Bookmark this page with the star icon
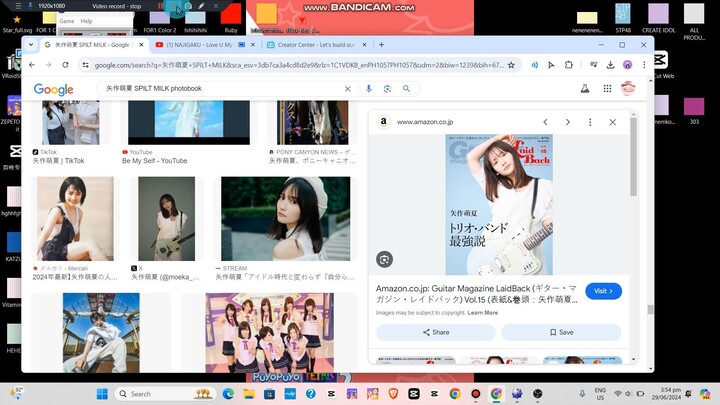Image resolution: width=720 pixels, height=405 pixels. point(511,65)
